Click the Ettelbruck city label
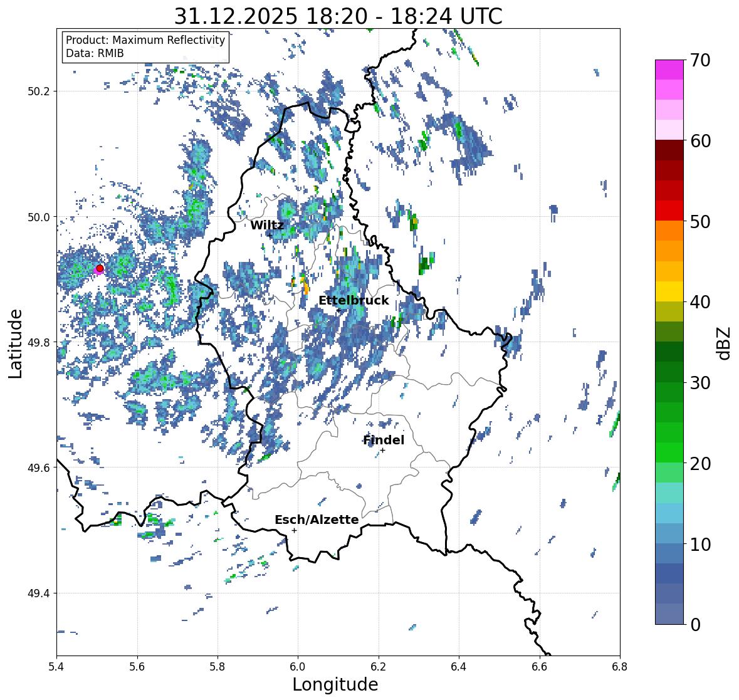This screenshot has width=739, height=700. pos(354,300)
